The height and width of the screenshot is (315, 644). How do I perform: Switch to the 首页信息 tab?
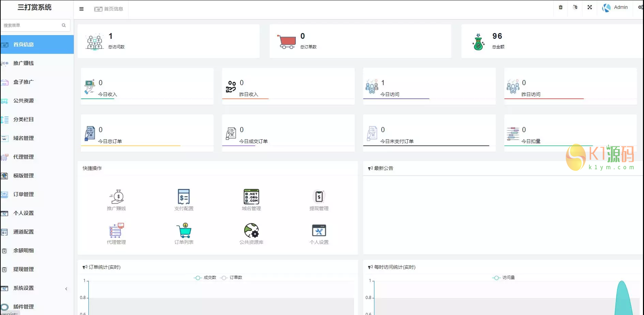[x=109, y=9]
